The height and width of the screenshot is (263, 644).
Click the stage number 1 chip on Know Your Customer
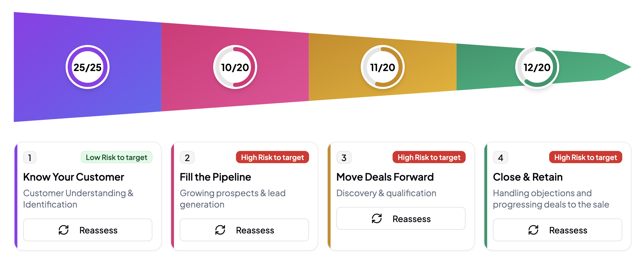30,157
